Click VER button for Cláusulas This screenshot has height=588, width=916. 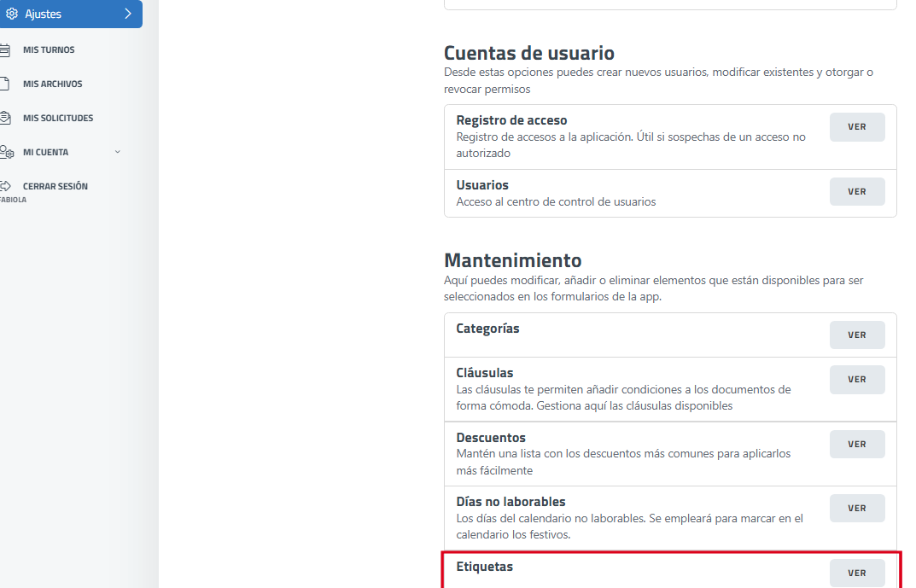click(857, 380)
